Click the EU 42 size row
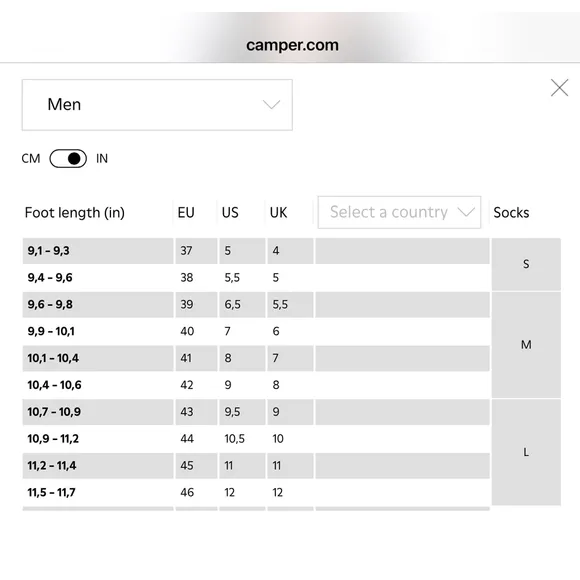This screenshot has width=580, height=580. pos(256,385)
